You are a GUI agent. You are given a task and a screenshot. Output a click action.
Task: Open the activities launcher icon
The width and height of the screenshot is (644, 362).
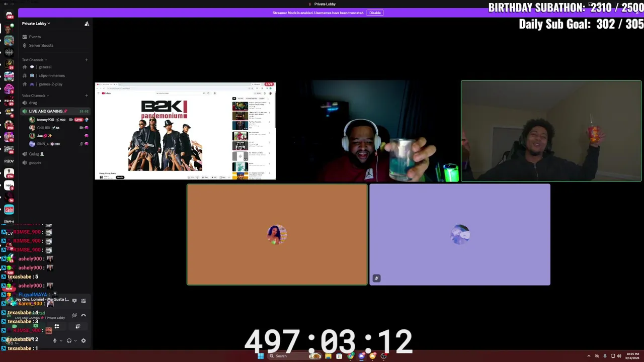click(x=57, y=326)
